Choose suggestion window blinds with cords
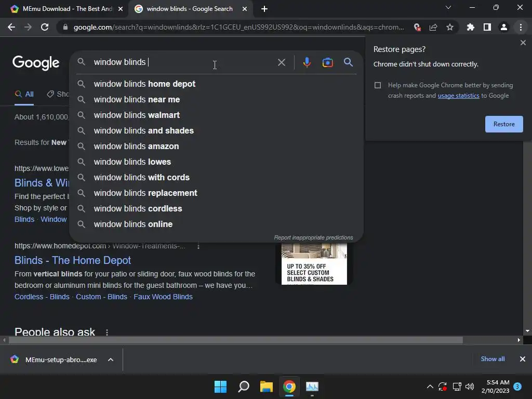The image size is (532, 399). tap(216, 178)
